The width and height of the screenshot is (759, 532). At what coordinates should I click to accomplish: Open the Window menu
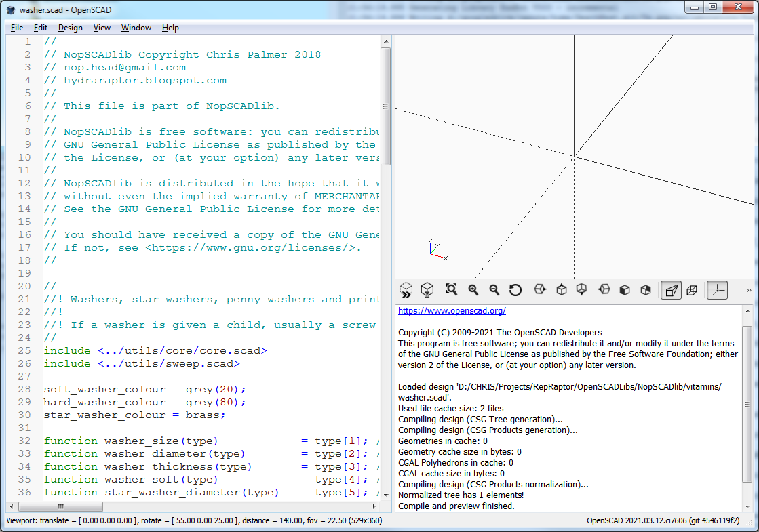coord(136,28)
